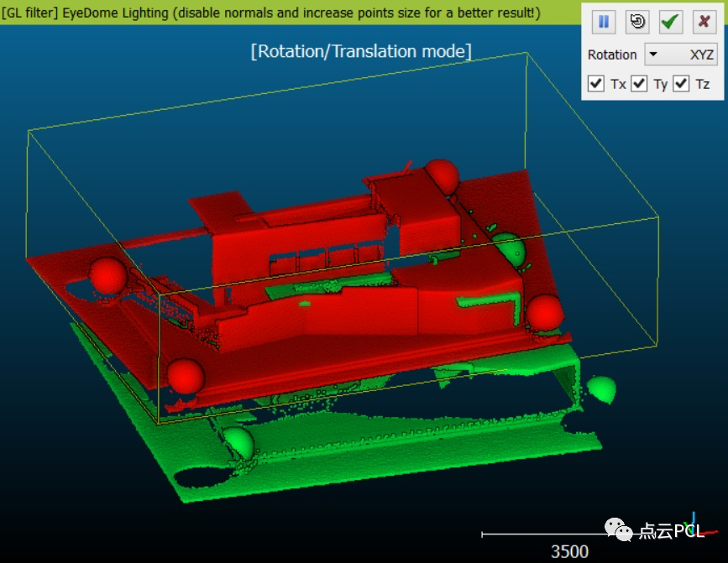Toggle the Ty translation checkbox
Image resolution: width=728 pixels, height=563 pixels.
639,84
